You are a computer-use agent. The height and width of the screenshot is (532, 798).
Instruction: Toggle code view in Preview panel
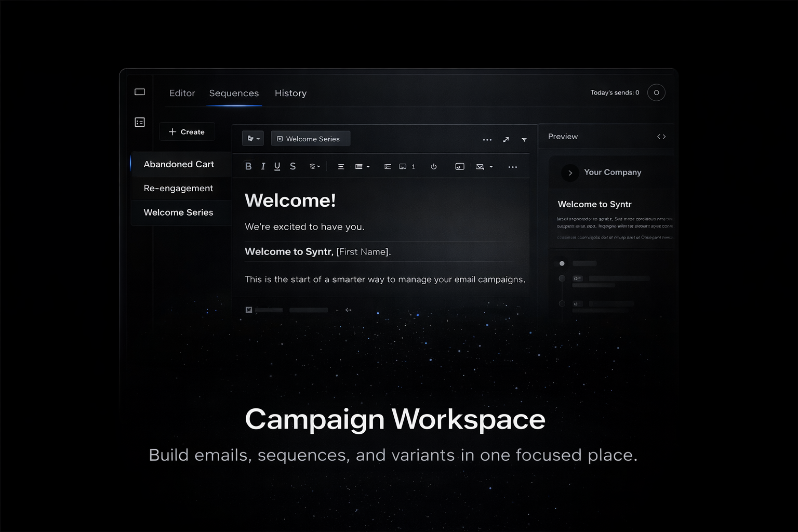[661, 137]
